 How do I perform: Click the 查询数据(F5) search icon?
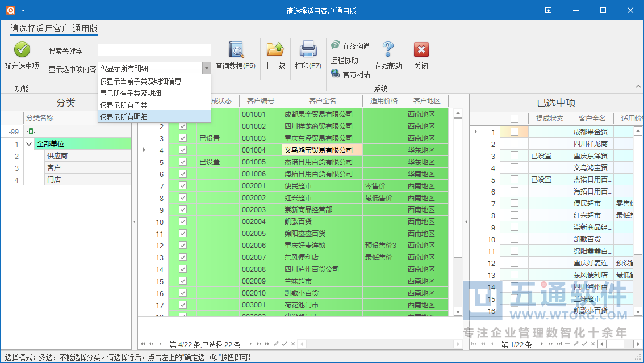pos(236,50)
